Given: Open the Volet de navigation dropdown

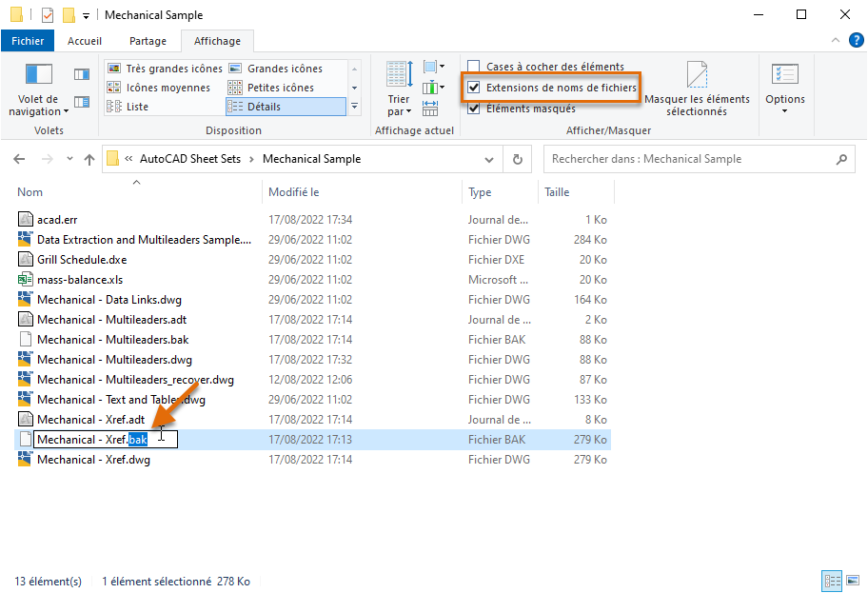Looking at the screenshot, I should [38, 89].
